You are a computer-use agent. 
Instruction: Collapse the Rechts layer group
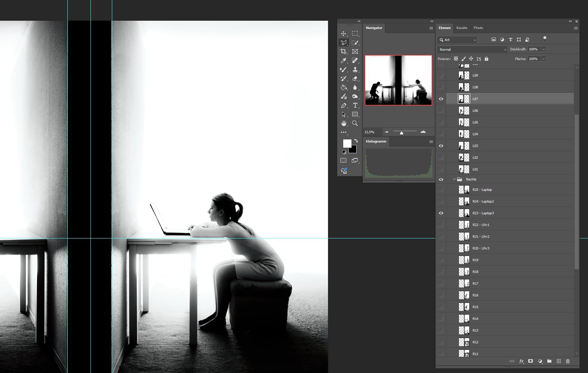(454, 179)
